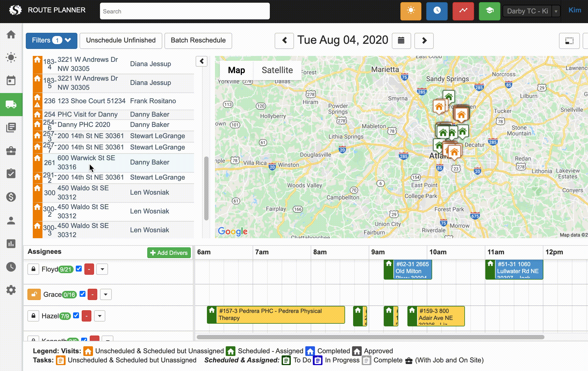
Task: Click the blue clock icon button
Action: (x=437, y=11)
